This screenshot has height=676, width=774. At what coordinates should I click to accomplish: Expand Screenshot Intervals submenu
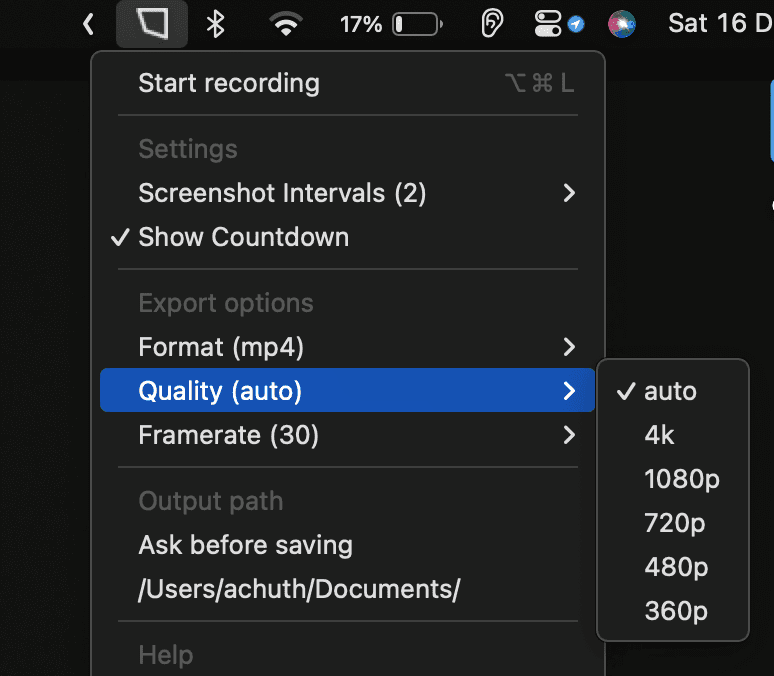pyautogui.click(x=348, y=193)
